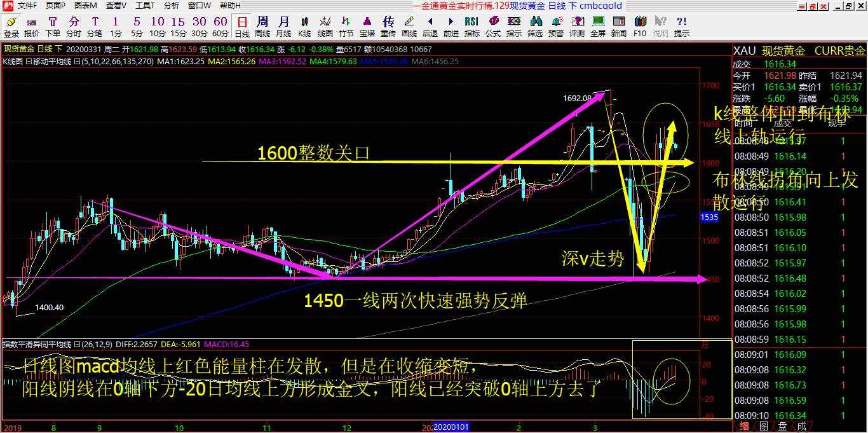
Task: Click the 说明 help pointer icon
Action: coord(661,27)
